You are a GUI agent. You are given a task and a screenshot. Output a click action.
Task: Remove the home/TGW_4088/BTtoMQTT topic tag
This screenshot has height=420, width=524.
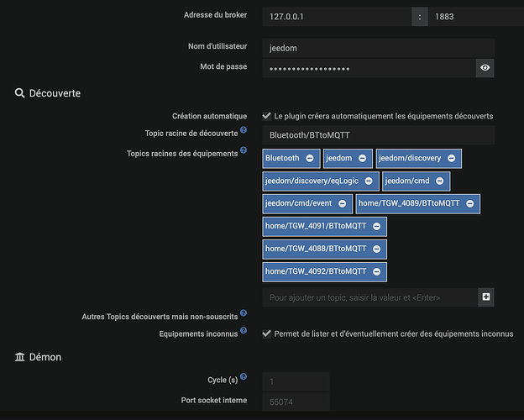376,249
